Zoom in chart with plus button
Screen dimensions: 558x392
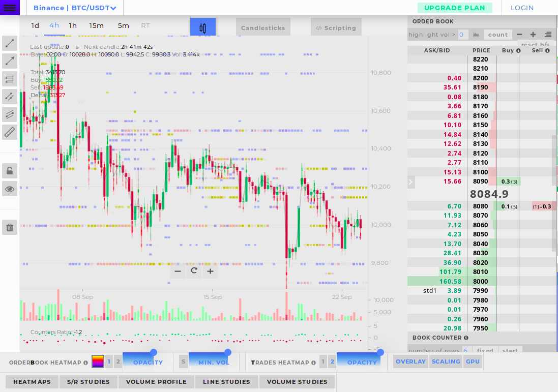coord(210,272)
